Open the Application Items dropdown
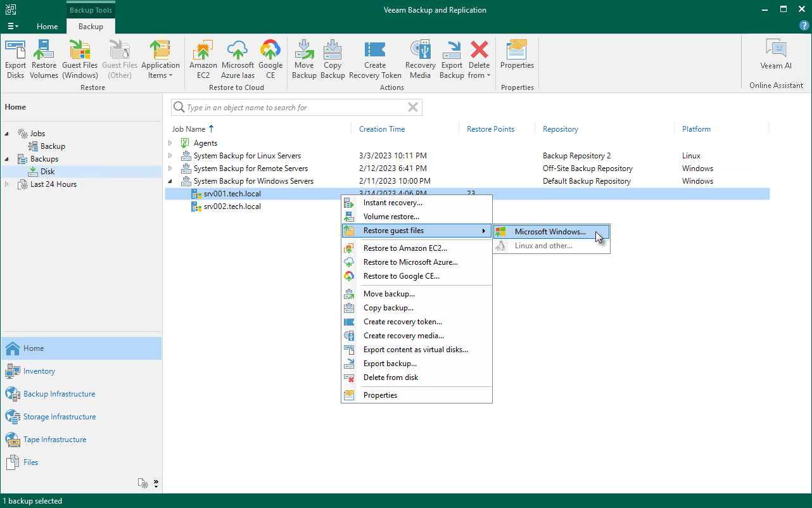The image size is (812, 508). [x=160, y=60]
